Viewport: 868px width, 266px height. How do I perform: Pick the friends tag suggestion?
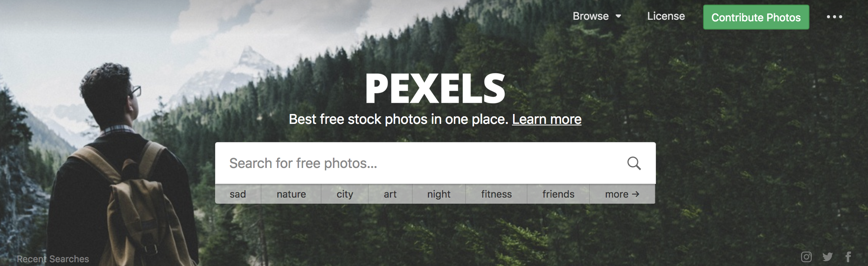[558, 194]
